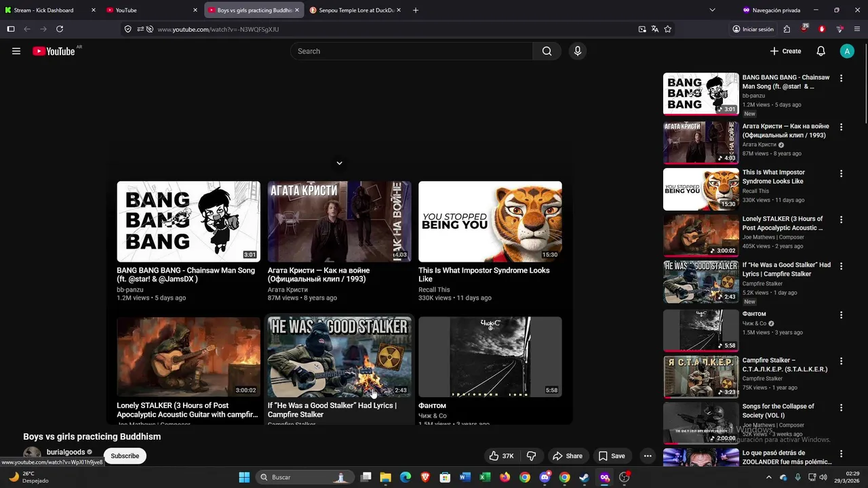Open menu for BANG BANG BANG sidebar video

tap(841, 78)
